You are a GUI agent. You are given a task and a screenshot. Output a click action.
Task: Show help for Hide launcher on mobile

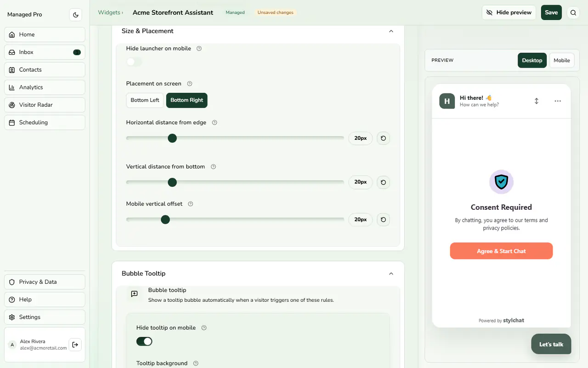coord(199,48)
